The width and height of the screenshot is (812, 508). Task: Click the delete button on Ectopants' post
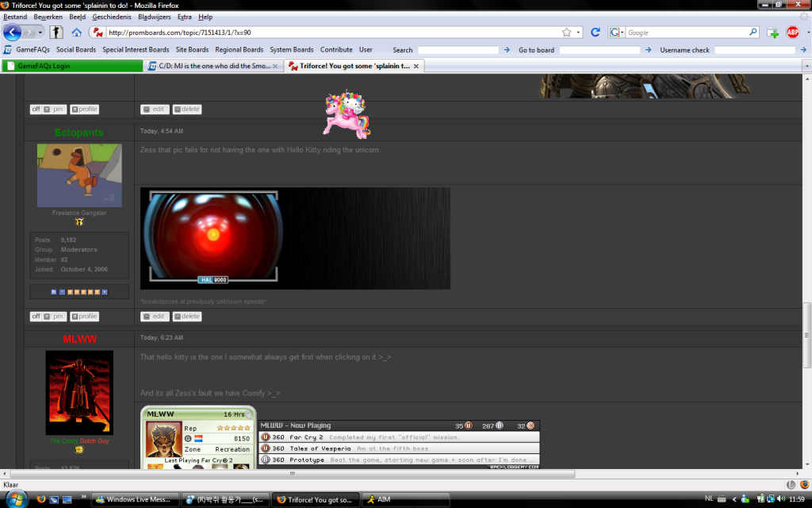pos(187,316)
